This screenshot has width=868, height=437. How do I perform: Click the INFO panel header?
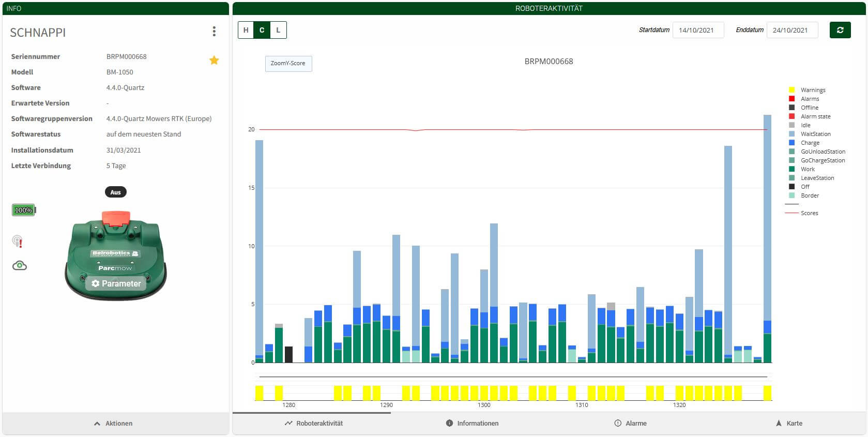point(116,8)
